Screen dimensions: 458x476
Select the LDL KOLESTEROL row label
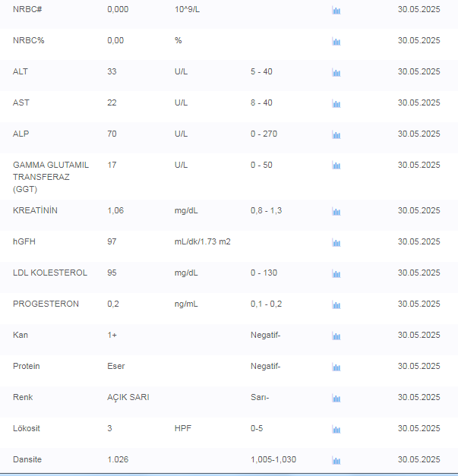pos(50,273)
